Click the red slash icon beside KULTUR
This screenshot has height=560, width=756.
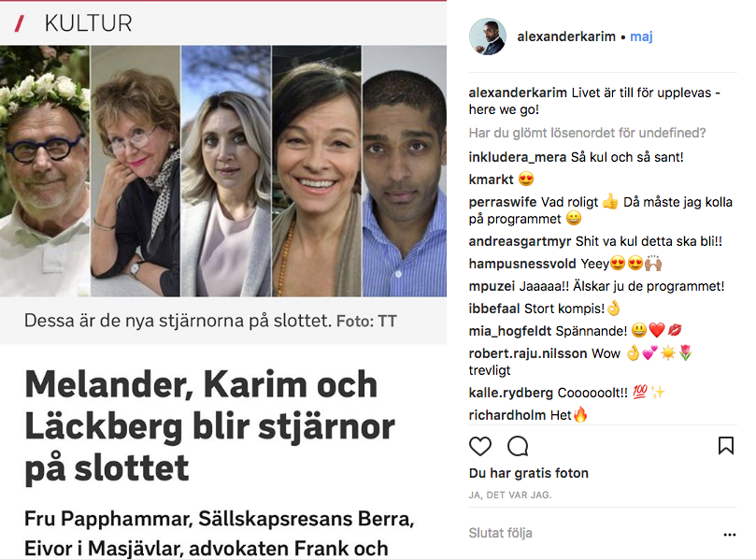pos(20,23)
